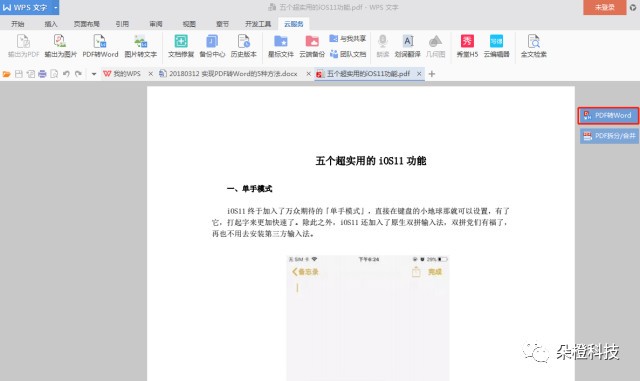The image size is (640, 381).
Task: Open 团队文档 team documents
Action: click(x=348, y=54)
